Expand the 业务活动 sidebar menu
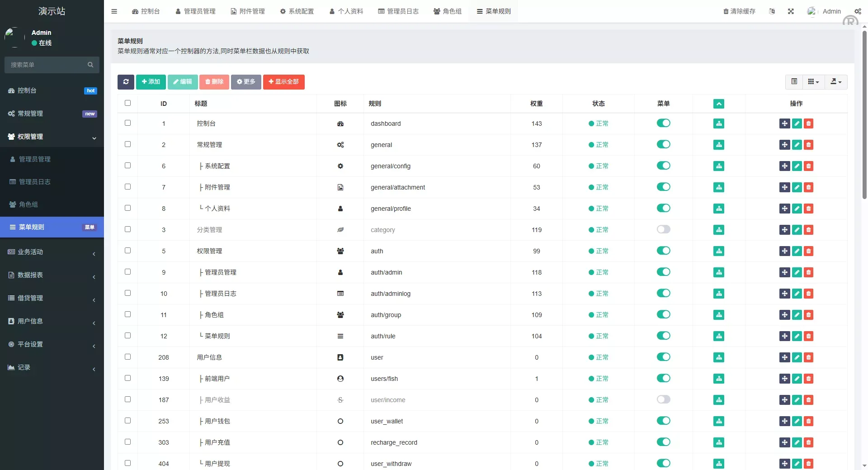This screenshot has width=868, height=470. click(52, 252)
